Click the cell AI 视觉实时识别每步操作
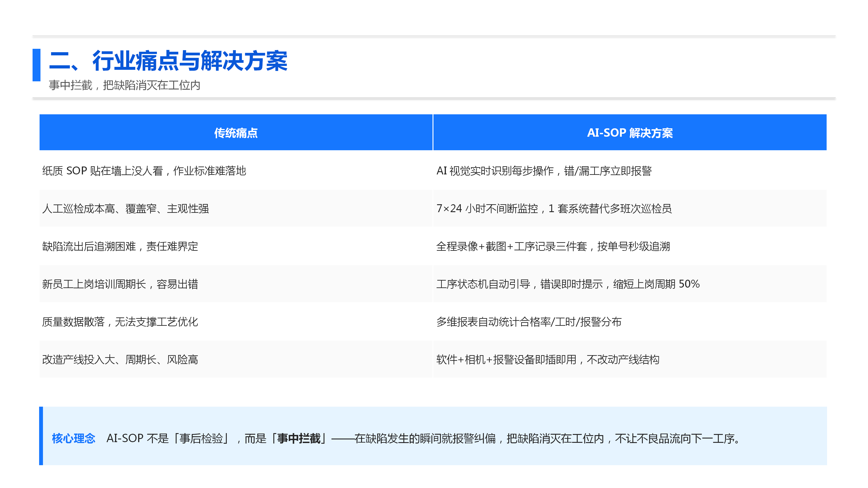This screenshot has height=488, width=868. pyautogui.click(x=630, y=171)
